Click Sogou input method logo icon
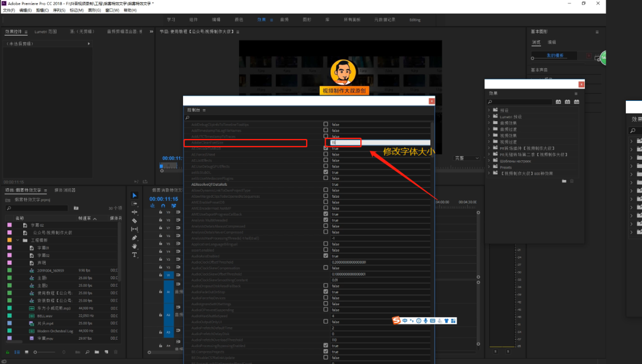 (x=396, y=321)
